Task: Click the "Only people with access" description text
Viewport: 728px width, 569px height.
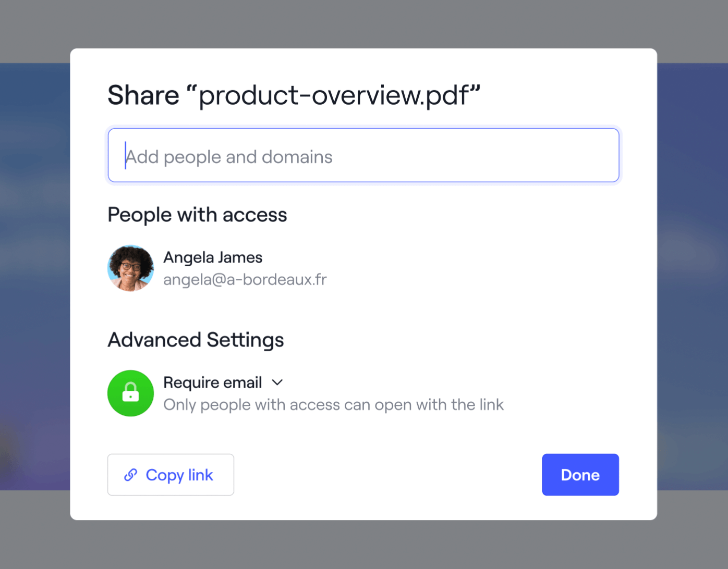Action: point(333,405)
